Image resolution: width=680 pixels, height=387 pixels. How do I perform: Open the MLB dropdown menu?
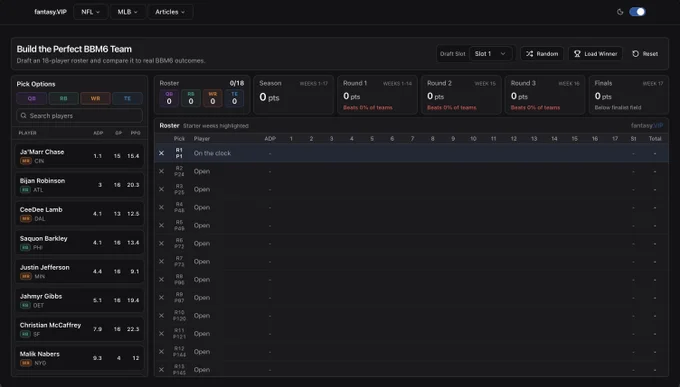click(128, 12)
